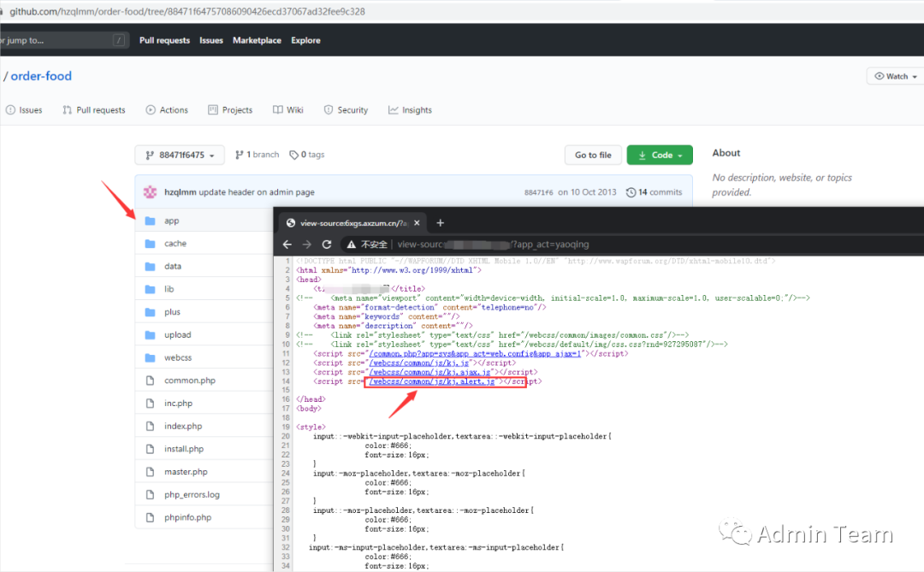Click the Go to file button
Viewport: 924px width, 572px height.
[593, 155]
